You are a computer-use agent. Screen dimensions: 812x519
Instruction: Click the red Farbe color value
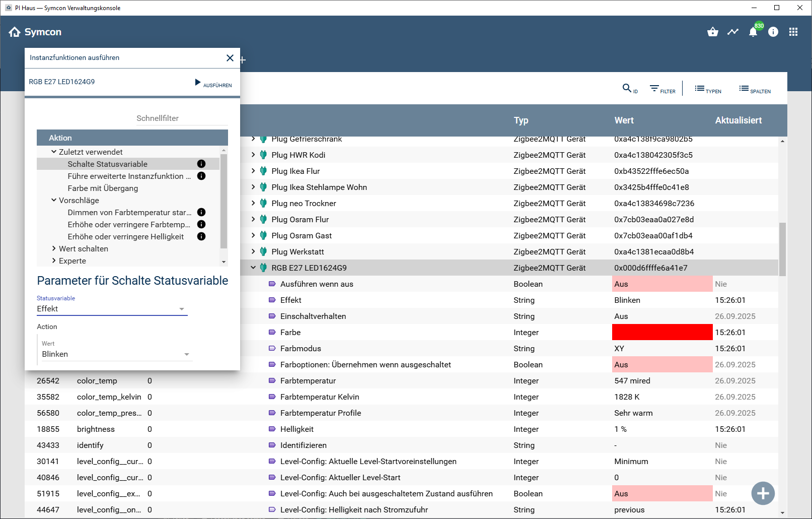coord(662,333)
